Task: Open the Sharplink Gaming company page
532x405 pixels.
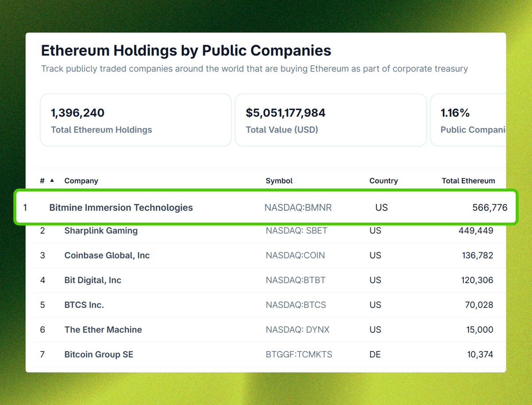Action: (x=101, y=230)
